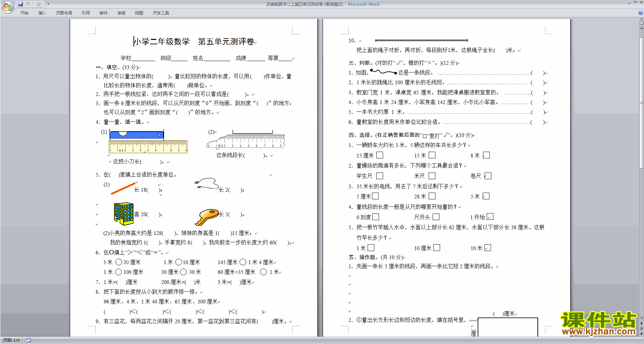Click the circle between 3米 and 30厘米

click(119, 262)
